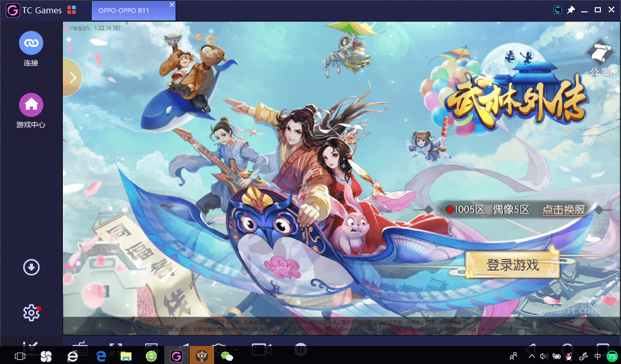Open File Explorer from taskbar

click(x=126, y=356)
